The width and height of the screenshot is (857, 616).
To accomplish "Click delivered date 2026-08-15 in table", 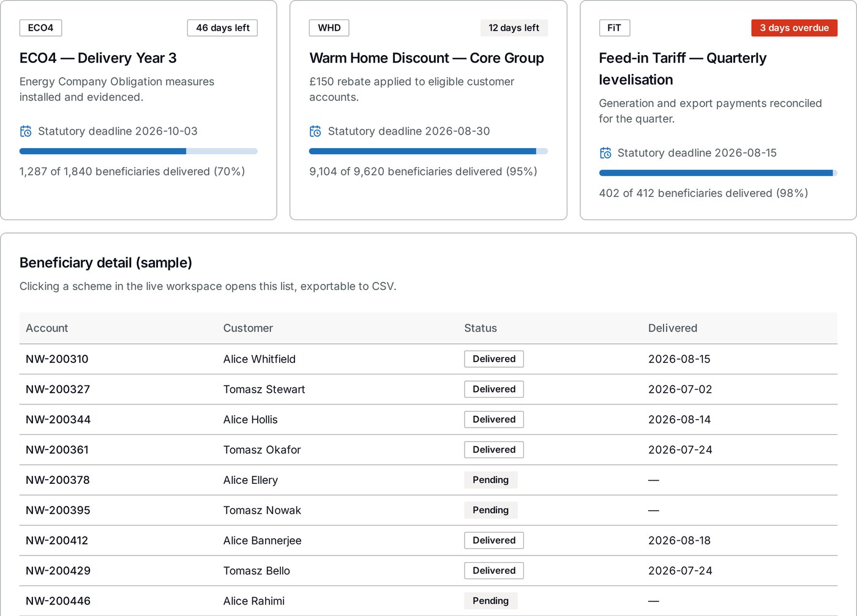I will pos(679,359).
